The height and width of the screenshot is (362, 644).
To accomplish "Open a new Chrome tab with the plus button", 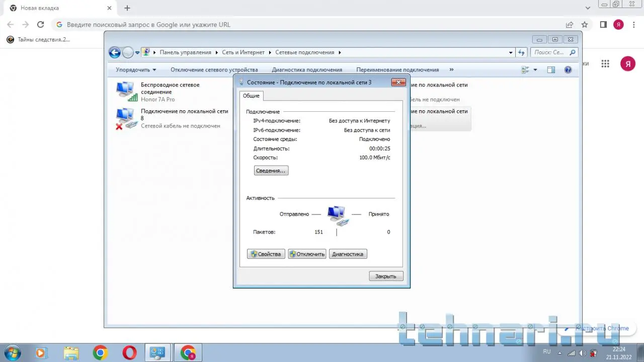I will (127, 8).
